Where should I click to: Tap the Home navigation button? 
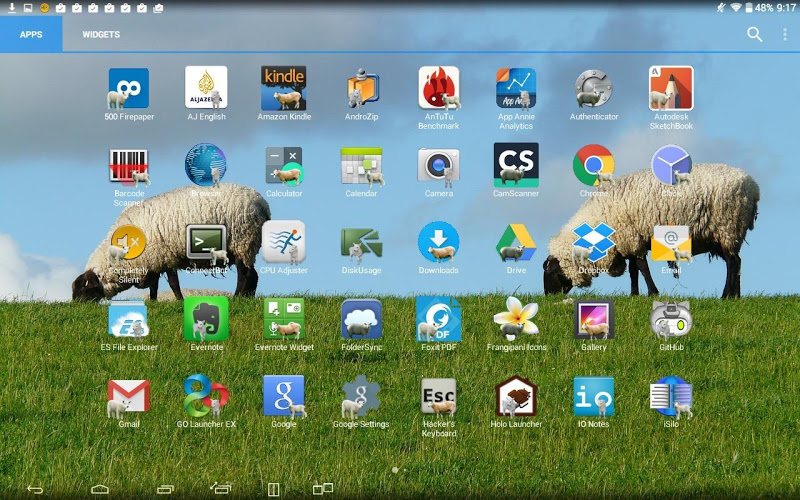coord(100,489)
